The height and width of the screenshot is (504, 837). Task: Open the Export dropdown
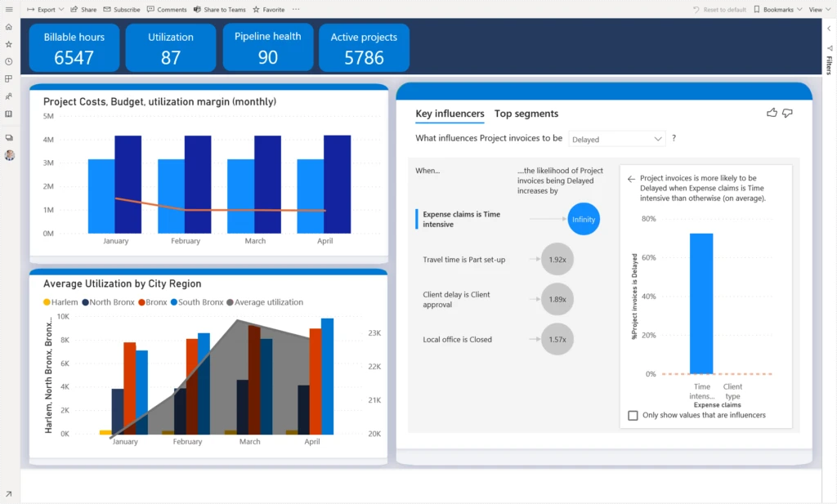60,9
